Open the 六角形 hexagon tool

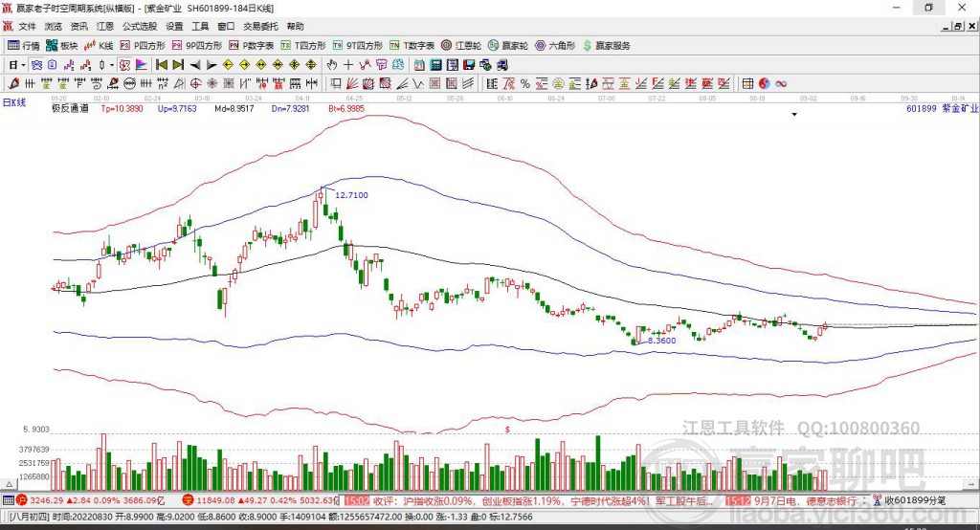click(555, 46)
